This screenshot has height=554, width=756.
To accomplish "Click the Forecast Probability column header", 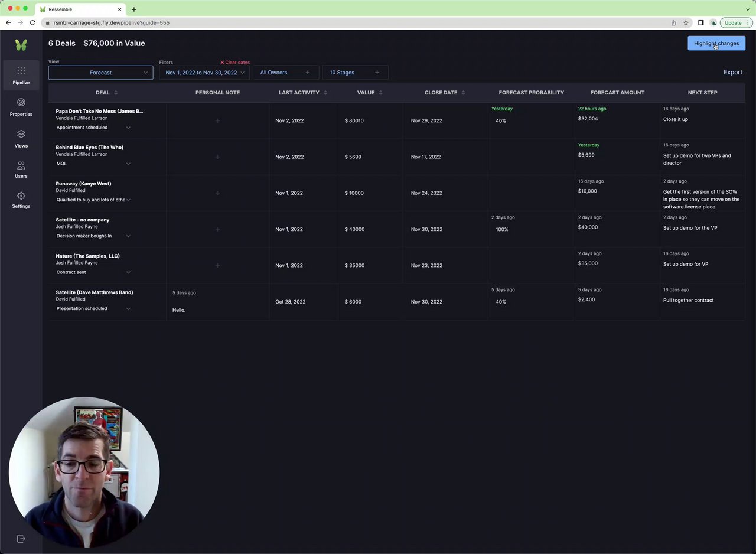I will tap(532, 93).
